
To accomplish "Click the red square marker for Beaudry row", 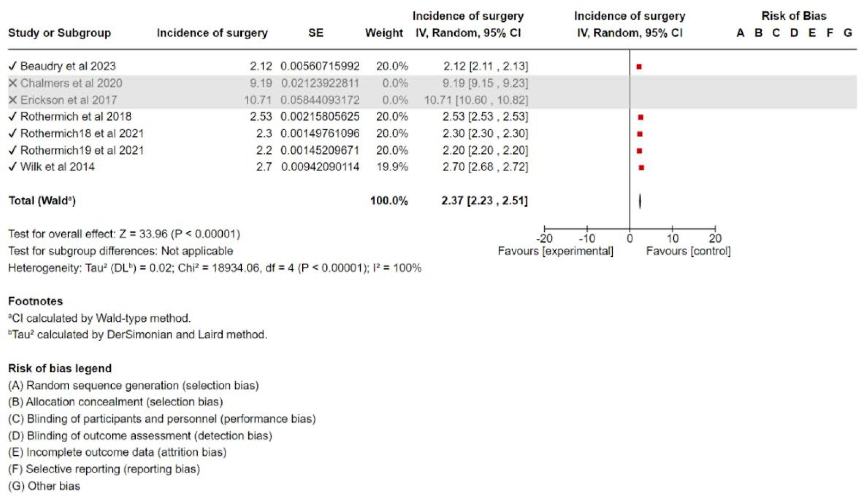I will 639,67.
